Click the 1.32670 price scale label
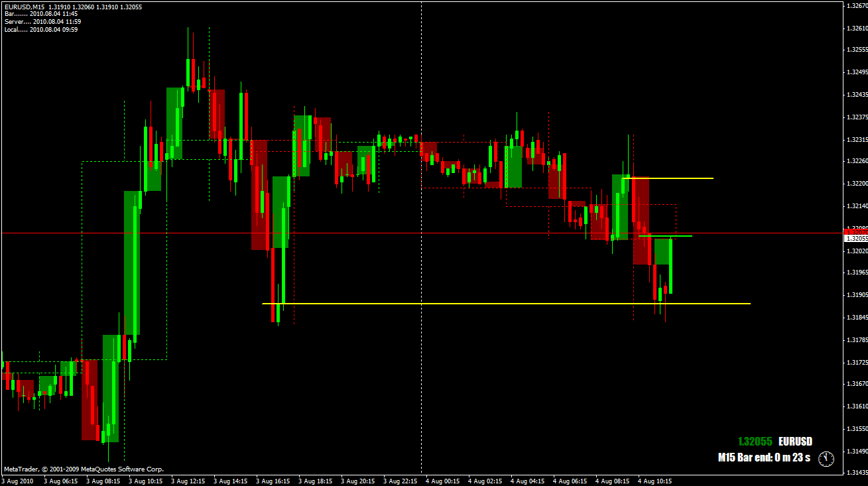Screen dimensions: 868x486 tap(857, 6)
